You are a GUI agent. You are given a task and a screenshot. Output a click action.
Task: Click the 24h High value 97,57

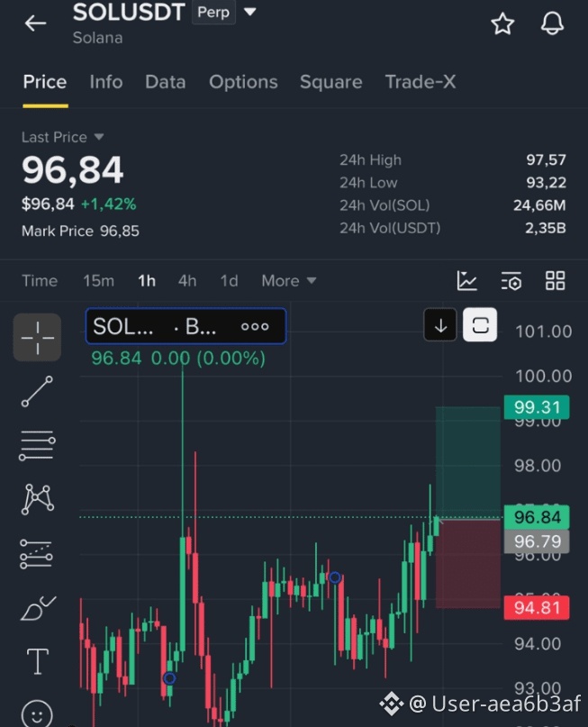tap(546, 160)
